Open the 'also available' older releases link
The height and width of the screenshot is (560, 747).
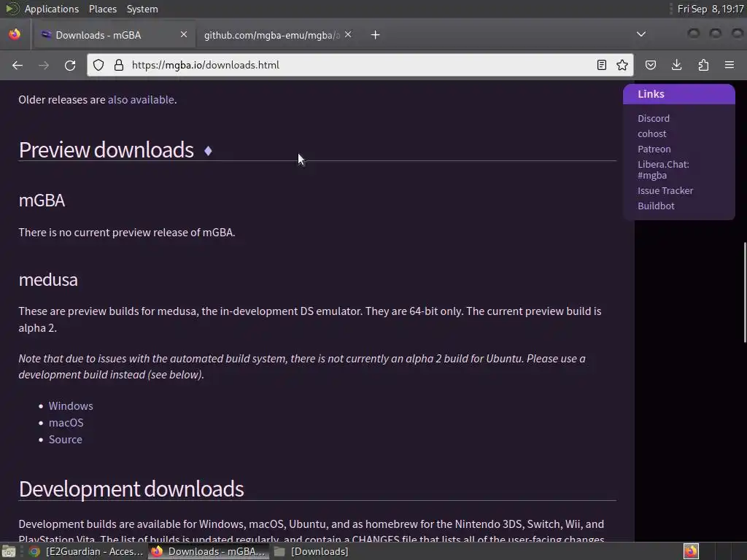point(141,99)
